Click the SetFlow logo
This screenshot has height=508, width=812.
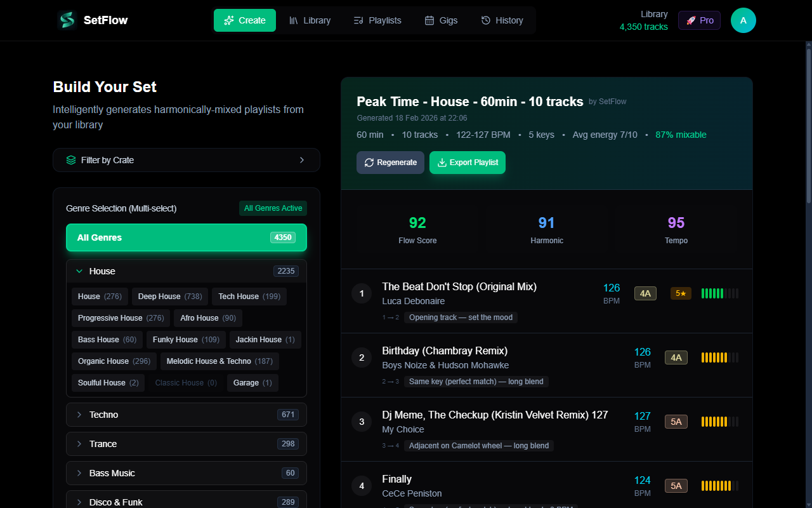(x=91, y=20)
